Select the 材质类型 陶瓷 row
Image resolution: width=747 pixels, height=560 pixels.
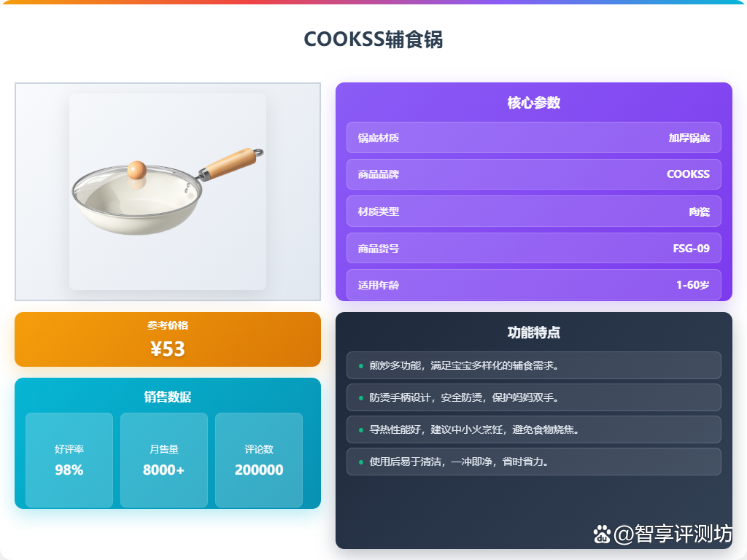[533, 211]
